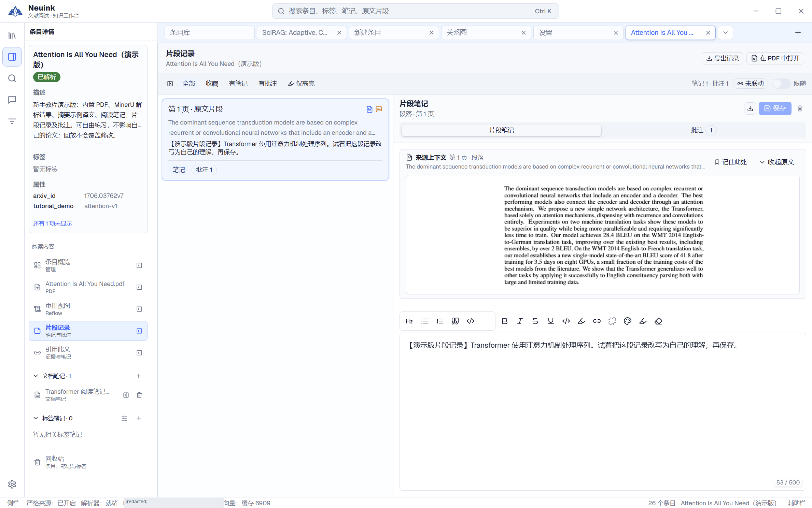Apply bold formatting in note editor
The height and width of the screenshot is (508, 812).
point(505,321)
